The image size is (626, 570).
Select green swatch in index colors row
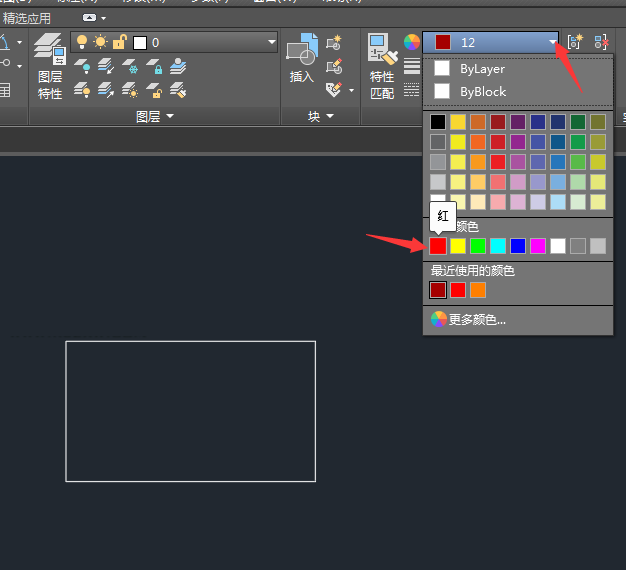click(x=478, y=246)
